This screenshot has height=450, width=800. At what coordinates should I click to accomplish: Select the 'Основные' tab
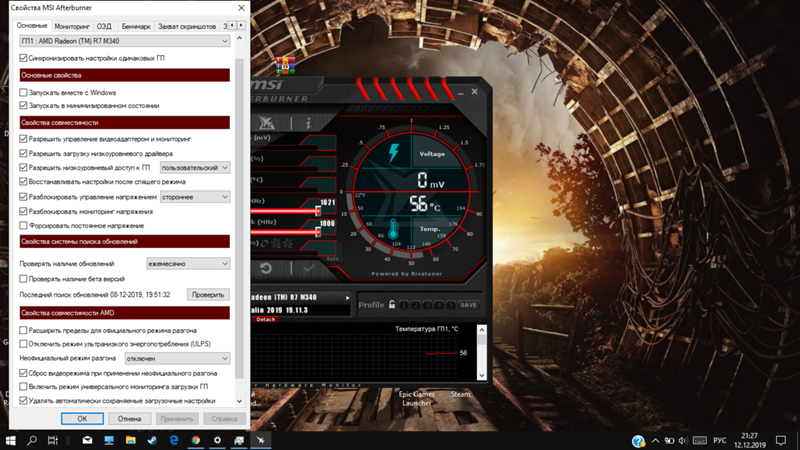coord(32,25)
